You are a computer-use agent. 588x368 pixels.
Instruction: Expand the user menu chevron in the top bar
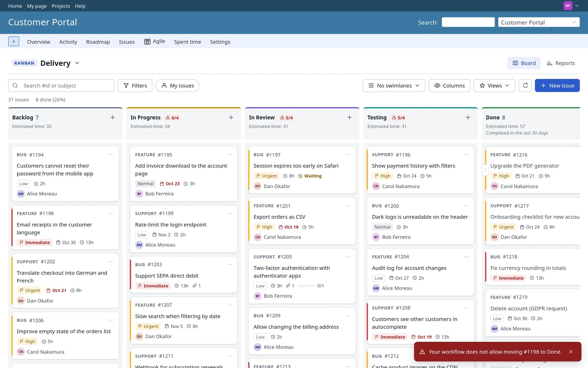(577, 6)
